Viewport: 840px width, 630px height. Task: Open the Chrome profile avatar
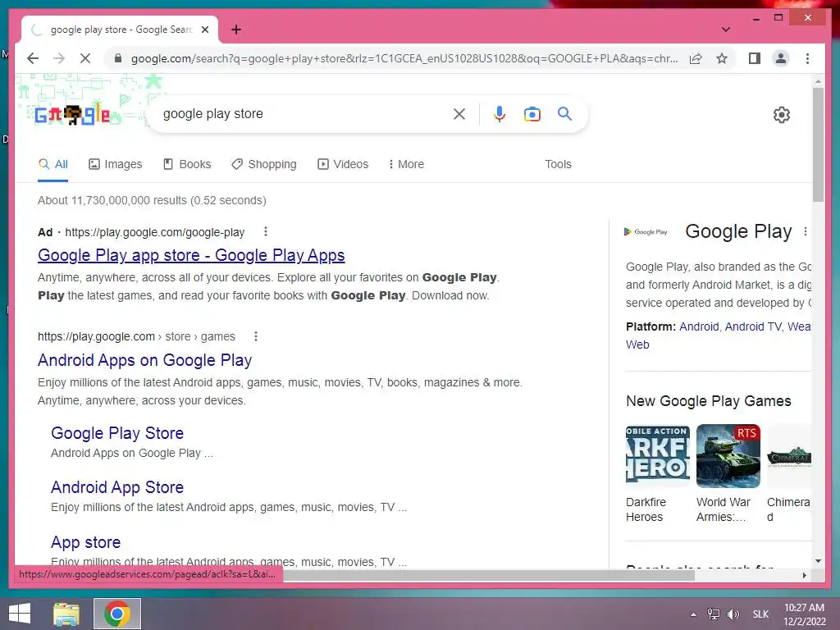(781, 58)
